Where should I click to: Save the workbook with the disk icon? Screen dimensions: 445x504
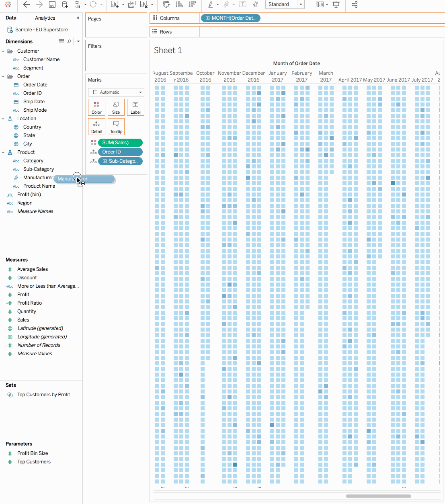52,4
